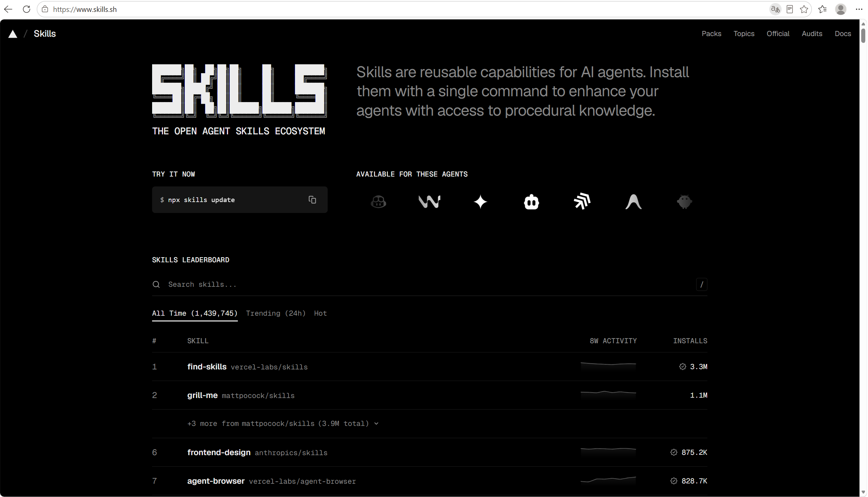The height and width of the screenshot is (497, 868).
Task: Open the browser settings ellipsis menu
Action: pyautogui.click(x=859, y=9)
